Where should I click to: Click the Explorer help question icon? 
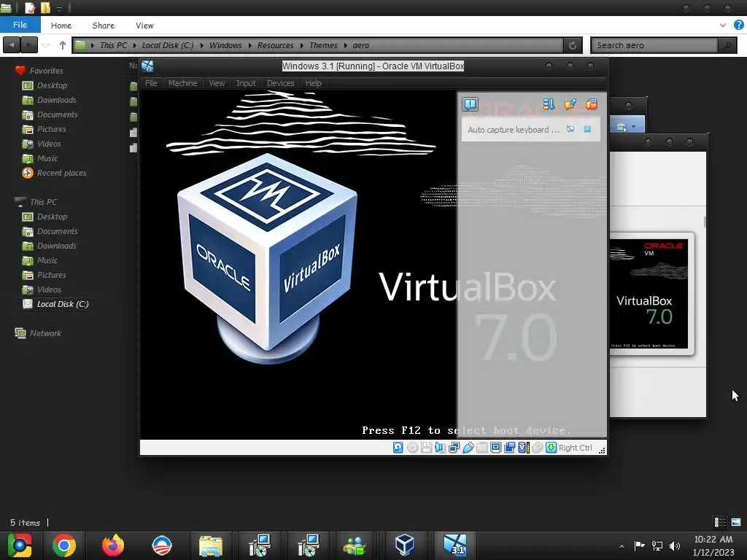(739, 26)
